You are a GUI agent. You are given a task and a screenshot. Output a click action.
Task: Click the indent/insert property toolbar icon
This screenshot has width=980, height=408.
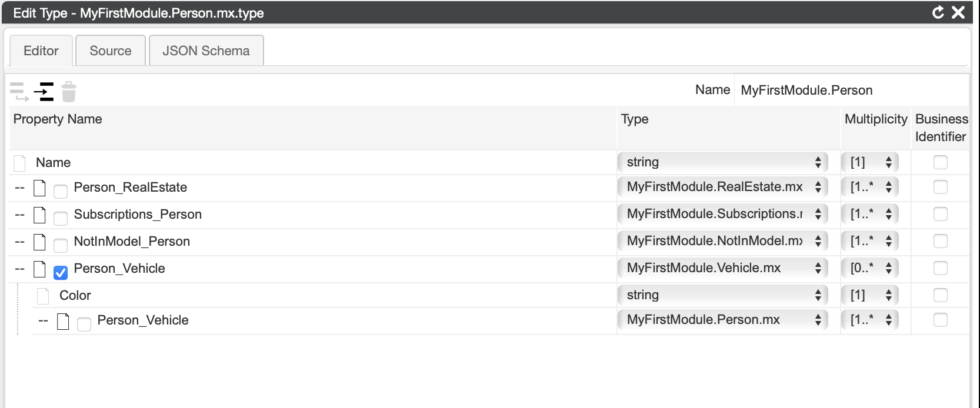coord(44,92)
